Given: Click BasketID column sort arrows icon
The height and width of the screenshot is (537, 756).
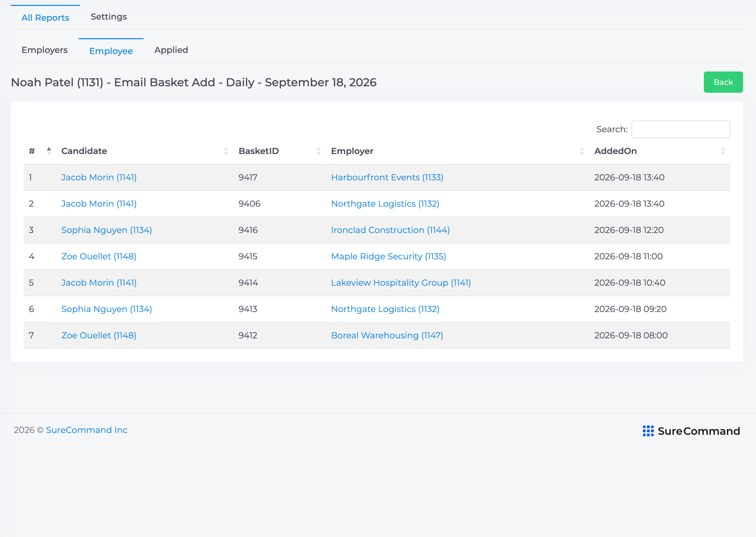Looking at the screenshot, I should point(319,151).
